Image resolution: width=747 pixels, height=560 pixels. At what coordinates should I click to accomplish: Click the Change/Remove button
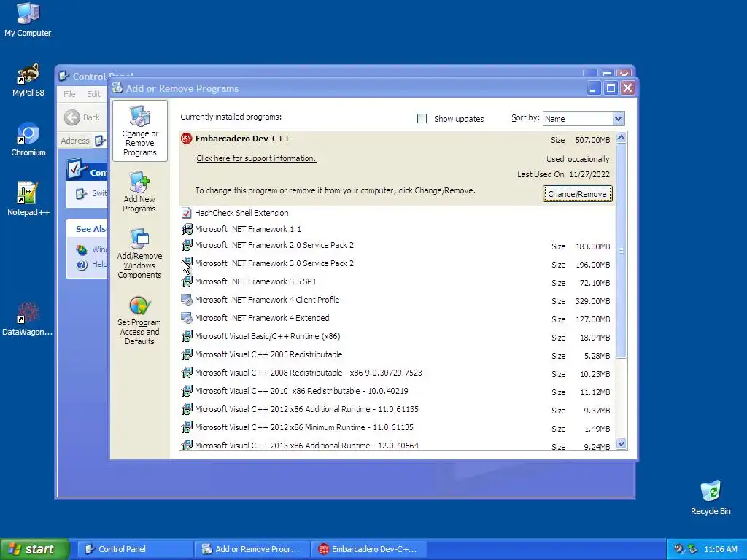click(577, 194)
